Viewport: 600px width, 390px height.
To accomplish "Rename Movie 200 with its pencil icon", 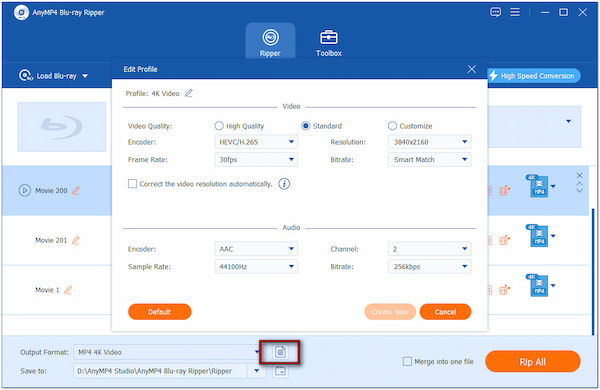I will pyautogui.click(x=76, y=190).
